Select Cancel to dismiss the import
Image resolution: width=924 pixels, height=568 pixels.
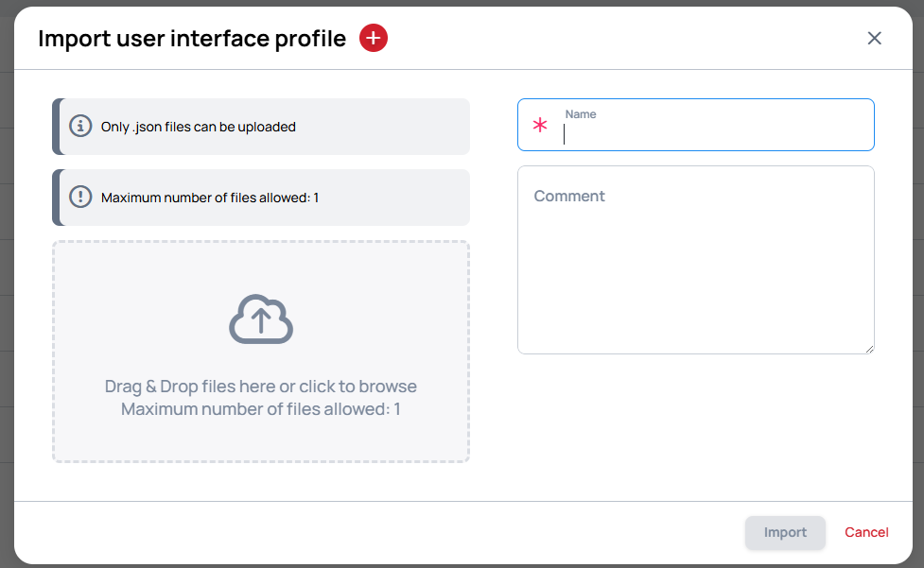click(866, 532)
